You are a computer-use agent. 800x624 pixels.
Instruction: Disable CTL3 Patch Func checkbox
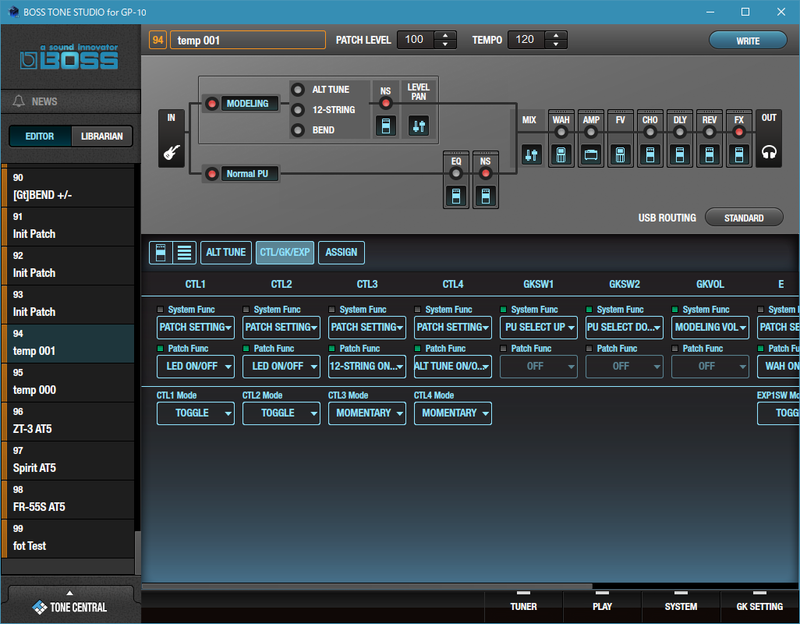(332, 348)
